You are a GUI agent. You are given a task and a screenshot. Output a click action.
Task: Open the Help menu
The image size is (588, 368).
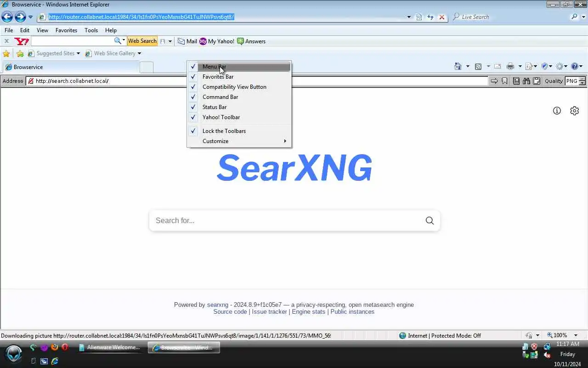pos(111,30)
